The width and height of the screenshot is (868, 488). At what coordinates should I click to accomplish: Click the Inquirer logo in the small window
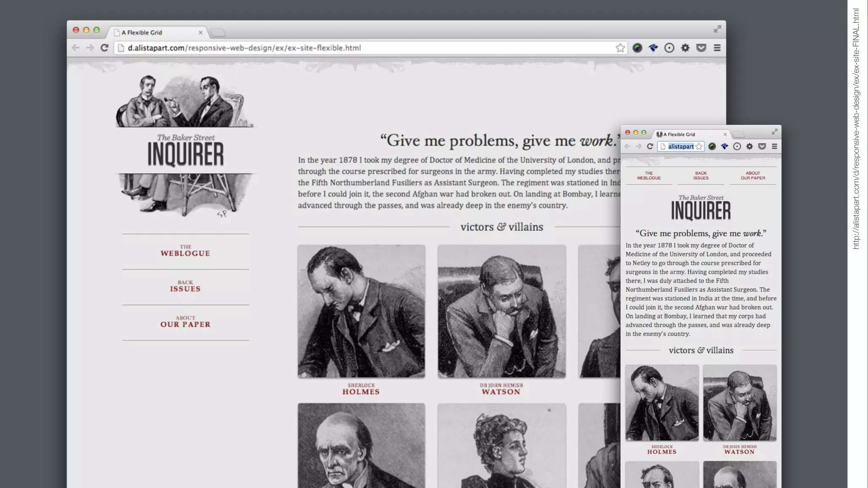pyautogui.click(x=701, y=208)
